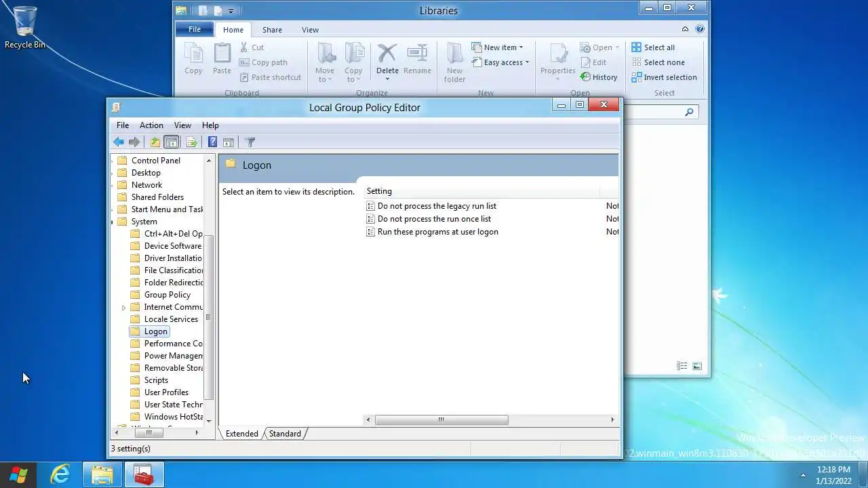Click the Filter funnel icon
Screen dimensions: 868x488
(x=250, y=142)
